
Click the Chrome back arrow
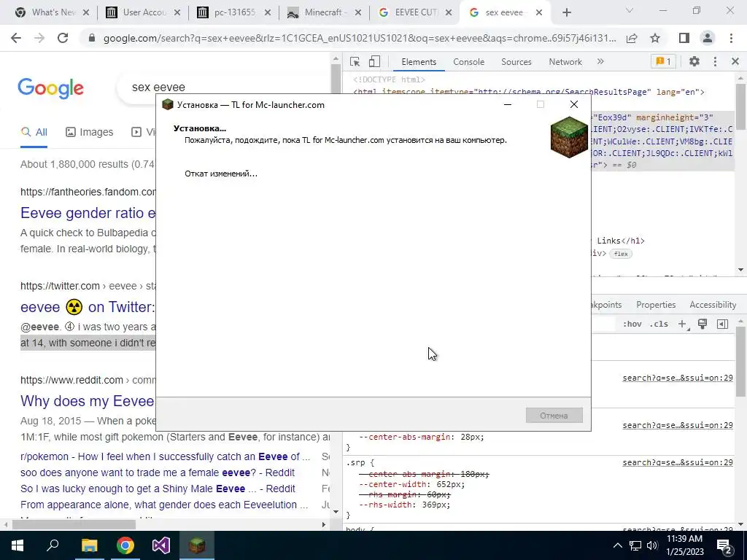point(16,38)
